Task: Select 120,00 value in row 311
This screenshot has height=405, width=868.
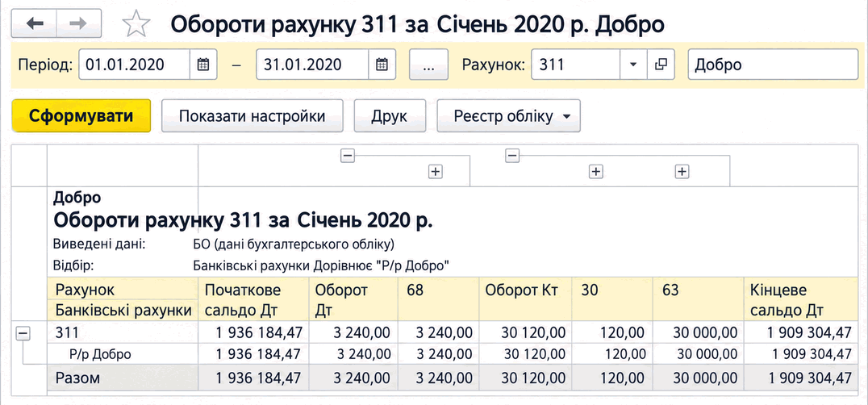Action: click(x=612, y=332)
